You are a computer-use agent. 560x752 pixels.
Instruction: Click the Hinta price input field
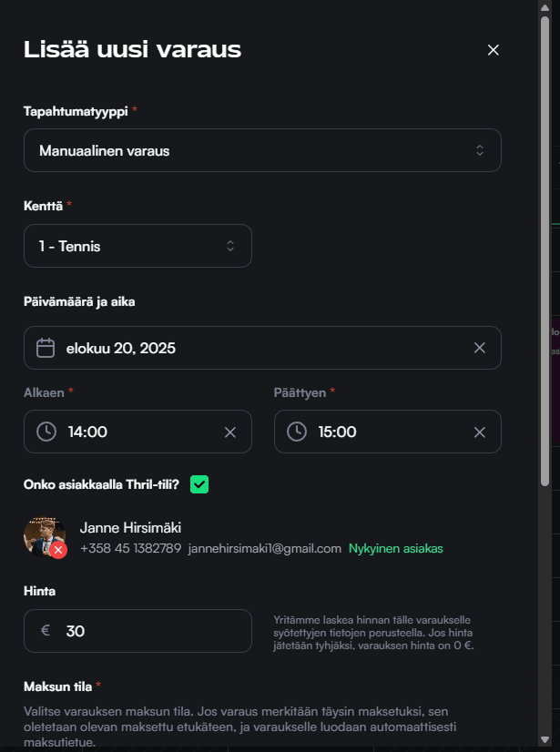click(x=150, y=631)
